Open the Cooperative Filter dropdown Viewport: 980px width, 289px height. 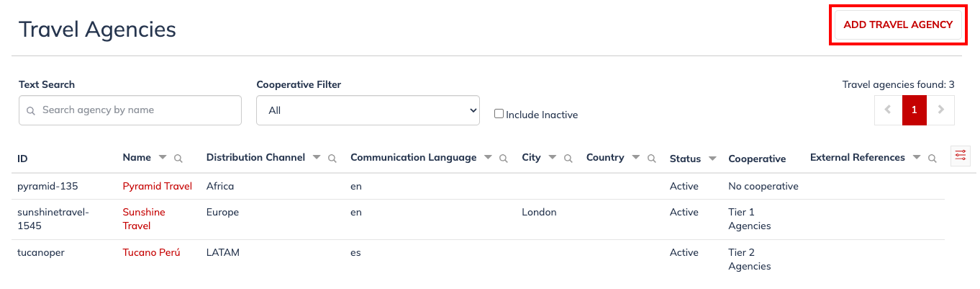(368, 110)
